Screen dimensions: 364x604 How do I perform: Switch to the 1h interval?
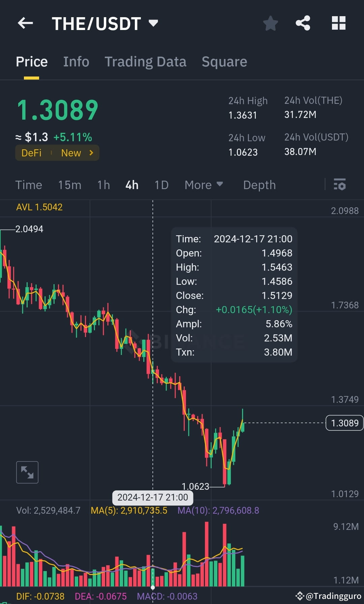103,185
